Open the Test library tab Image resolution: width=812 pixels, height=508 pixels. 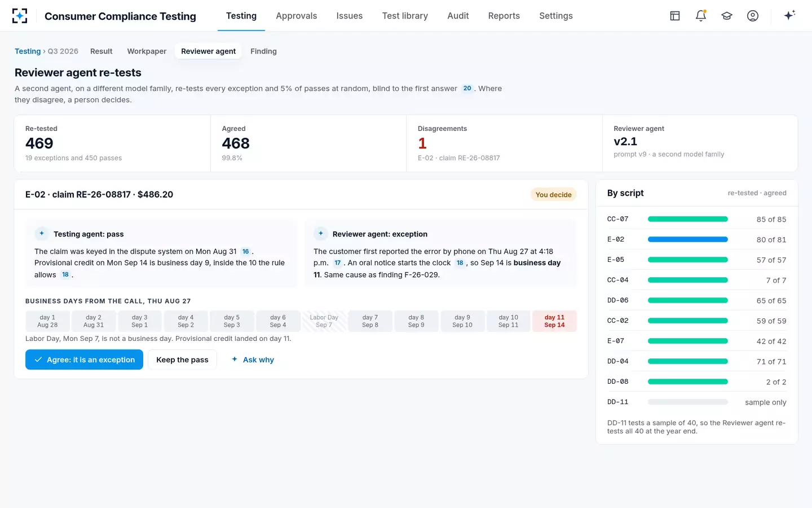tap(405, 16)
